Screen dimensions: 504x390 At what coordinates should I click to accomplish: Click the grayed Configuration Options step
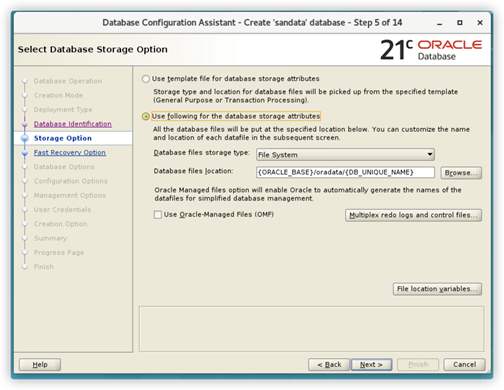(x=71, y=181)
